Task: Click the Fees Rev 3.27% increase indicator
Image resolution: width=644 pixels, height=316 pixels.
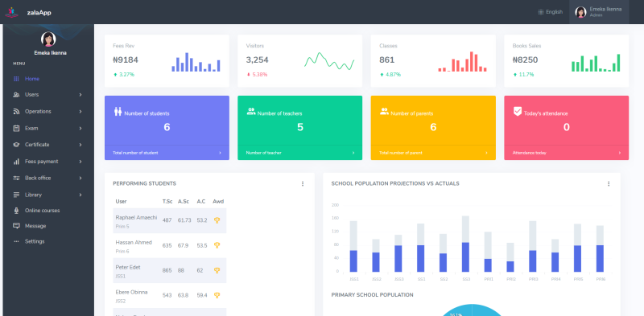Action: tap(124, 75)
